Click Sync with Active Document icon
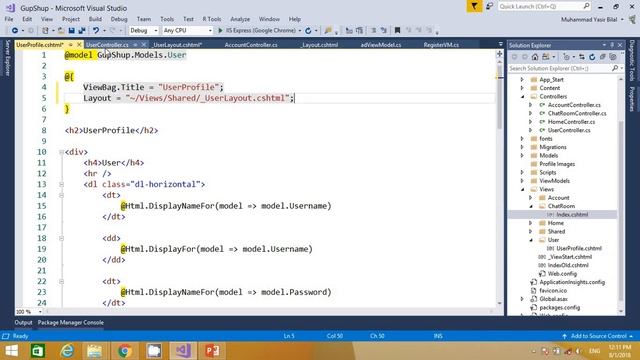 click(x=582, y=57)
